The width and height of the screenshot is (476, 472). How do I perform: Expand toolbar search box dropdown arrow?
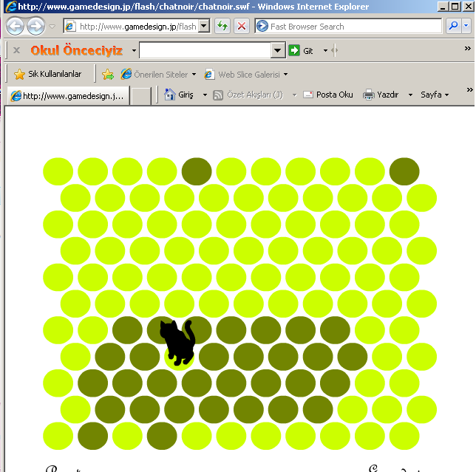click(278, 50)
